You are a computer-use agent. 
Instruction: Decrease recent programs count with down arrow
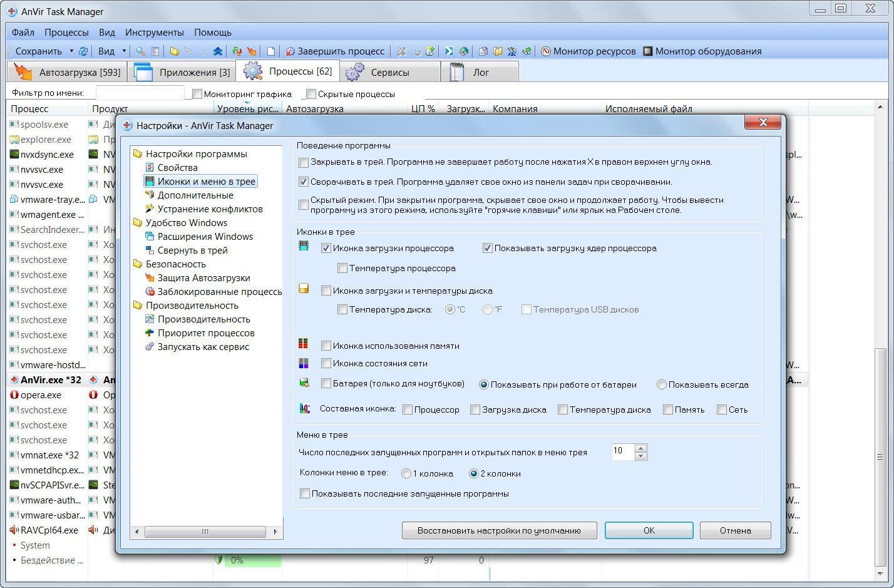pyautogui.click(x=640, y=456)
